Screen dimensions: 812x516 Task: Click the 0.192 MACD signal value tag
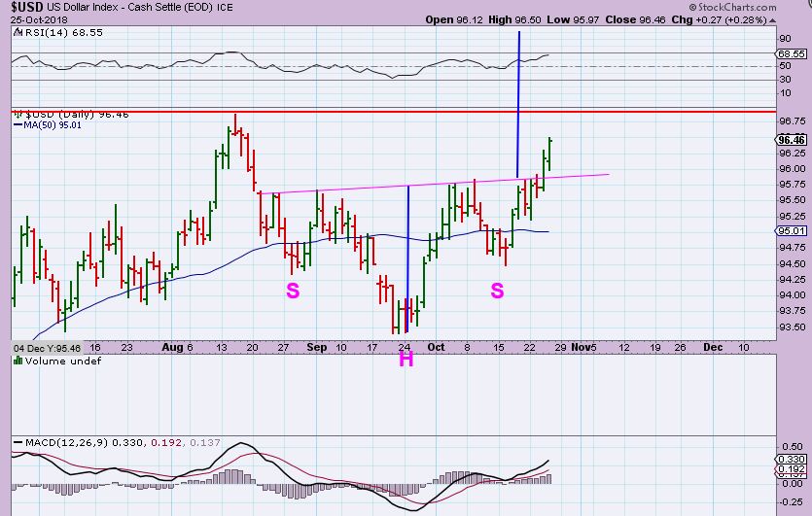(793, 468)
